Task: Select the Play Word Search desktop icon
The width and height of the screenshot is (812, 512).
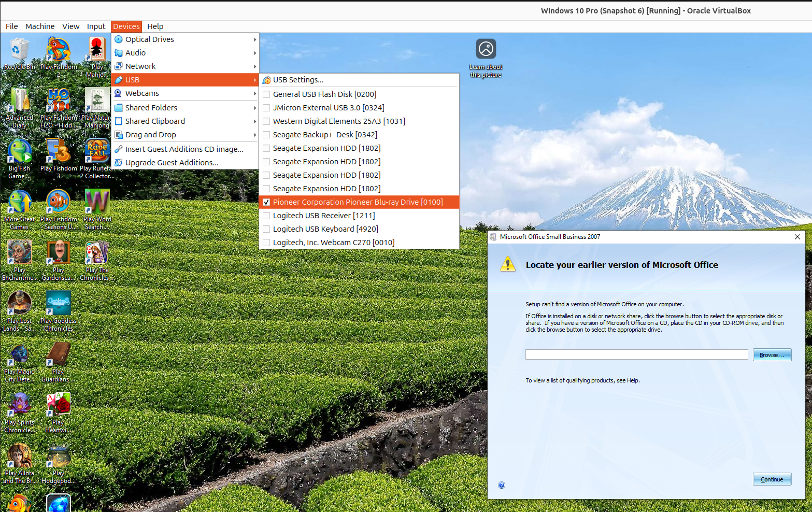Action: tap(97, 209)
